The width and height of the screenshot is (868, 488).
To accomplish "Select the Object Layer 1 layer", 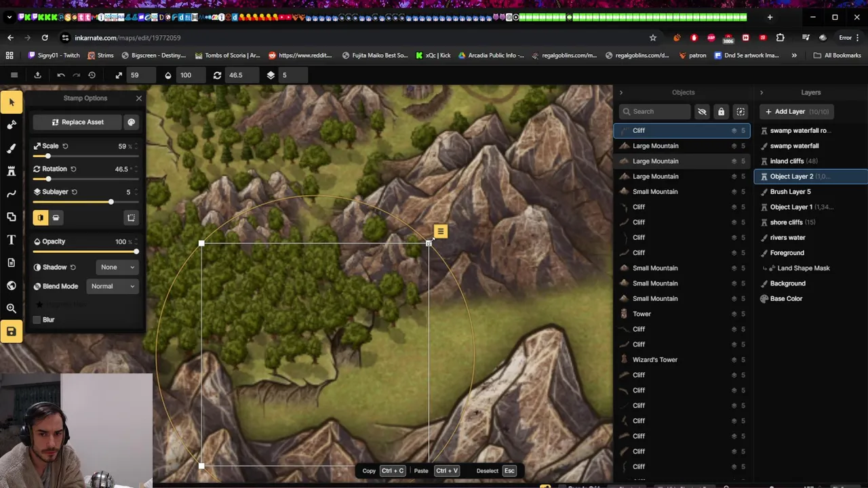I will tap(810, 207).
